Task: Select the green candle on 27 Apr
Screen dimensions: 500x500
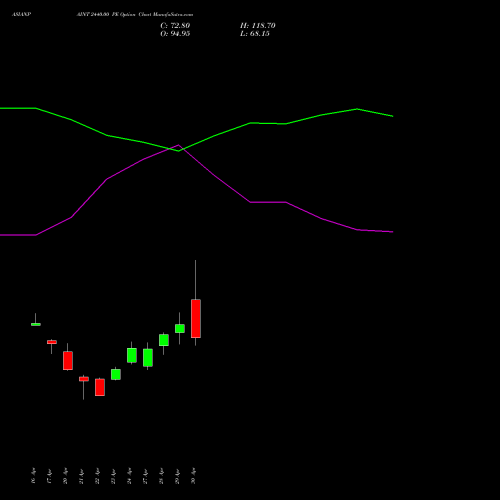Action: 148,358
